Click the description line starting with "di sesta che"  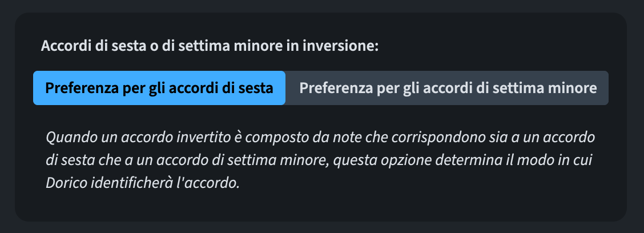(321, 162)
